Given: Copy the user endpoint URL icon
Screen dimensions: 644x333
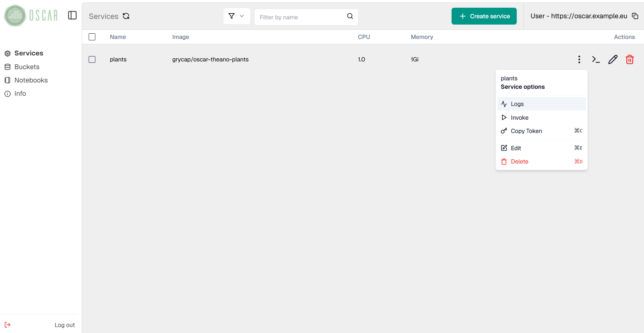Looking at the screenshot, I should 635,16.
